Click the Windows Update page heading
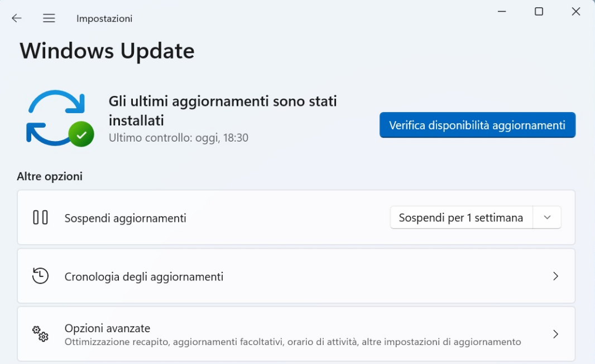The height and width of the screenshot is (364, 595). point(107,51)
